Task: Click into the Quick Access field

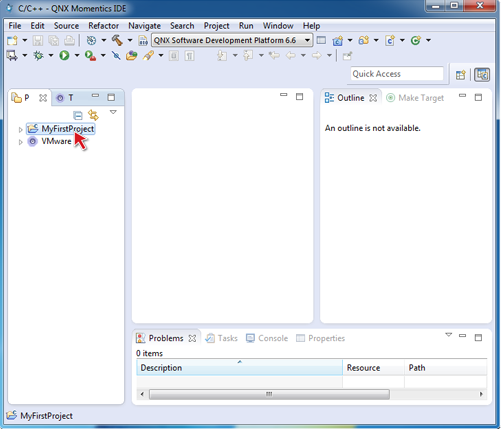Action: (397, 74)
